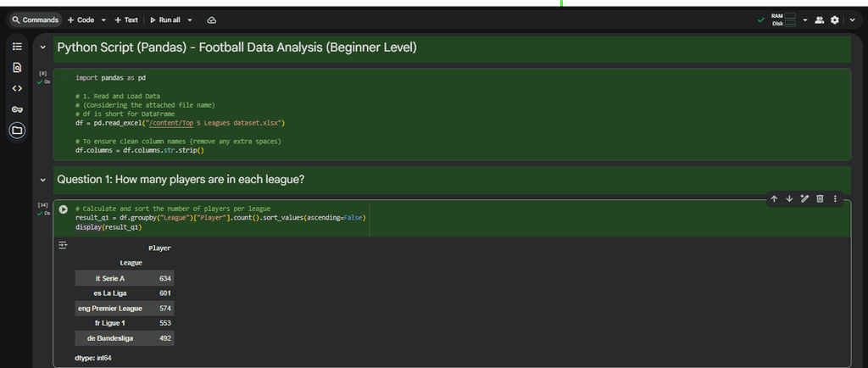Open the notebook settings gear
The width and height of the screenshot is (868, 368).
(x=835, y=20)
